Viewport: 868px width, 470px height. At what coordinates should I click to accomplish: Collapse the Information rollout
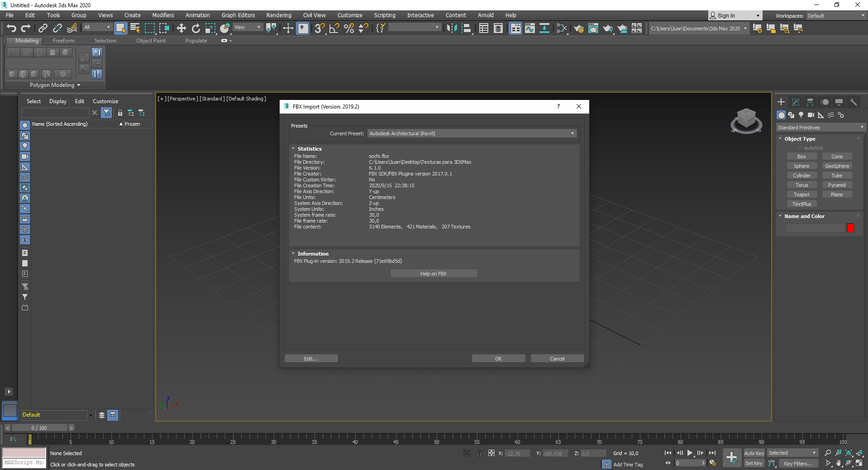[293, 254]
